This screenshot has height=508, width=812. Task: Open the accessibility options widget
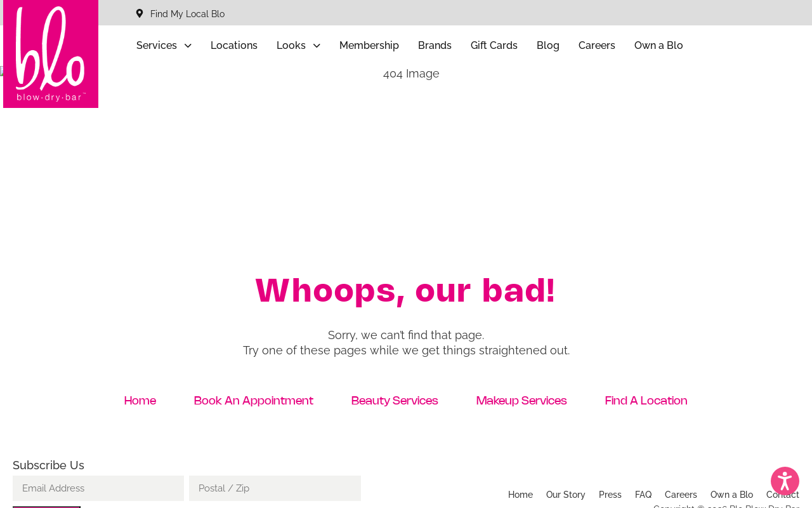pos(785,481)
